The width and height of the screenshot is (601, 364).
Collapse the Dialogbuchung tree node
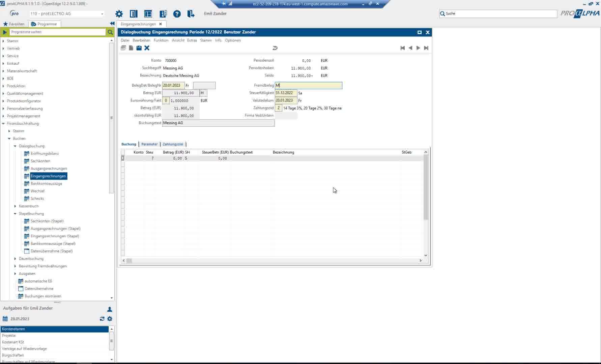coord(15,146)
